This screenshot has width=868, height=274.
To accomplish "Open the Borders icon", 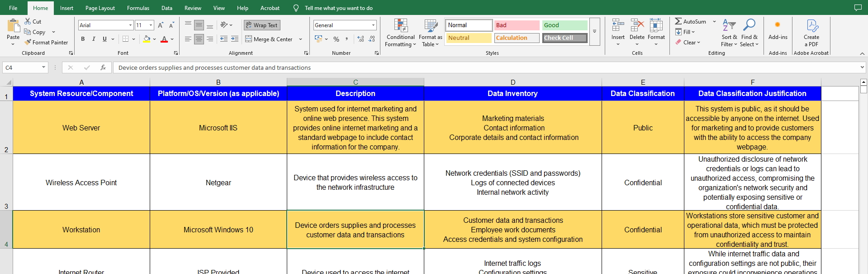I will [126, 39].
